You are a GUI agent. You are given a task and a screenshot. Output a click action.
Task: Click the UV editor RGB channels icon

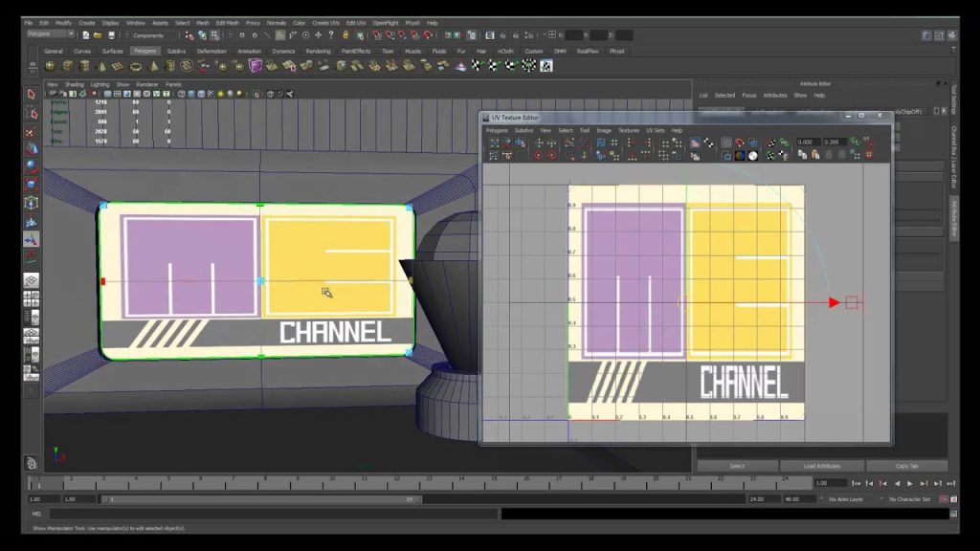[740, 156]
